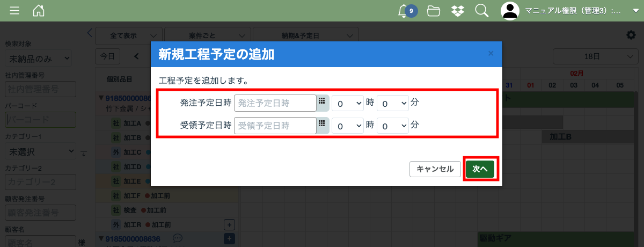
Task: Expand the 発注予定日時 hour dropdown
Action: (x=347, y=103)
